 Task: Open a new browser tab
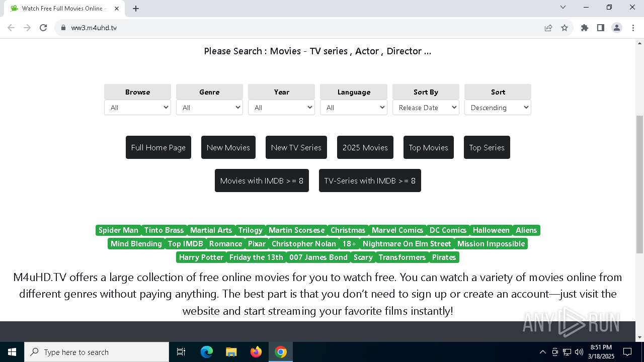(136, 9)
